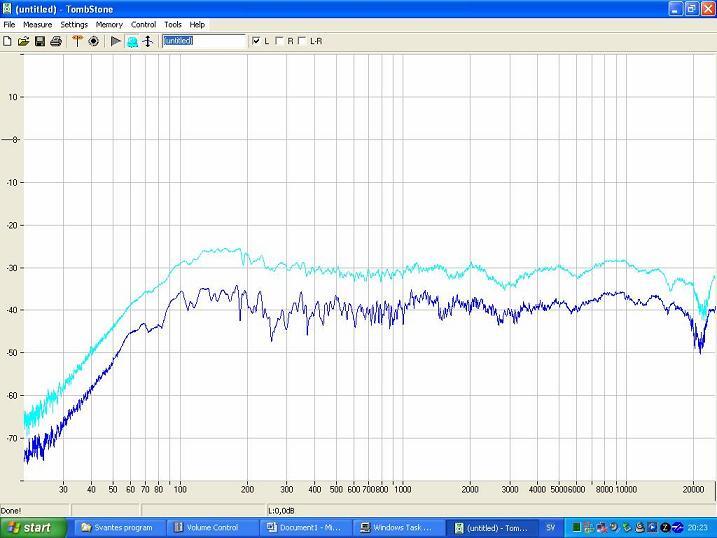Open the Settings menu
The height and width of the screenshot is (538, 717).
(x=74, y=25)
